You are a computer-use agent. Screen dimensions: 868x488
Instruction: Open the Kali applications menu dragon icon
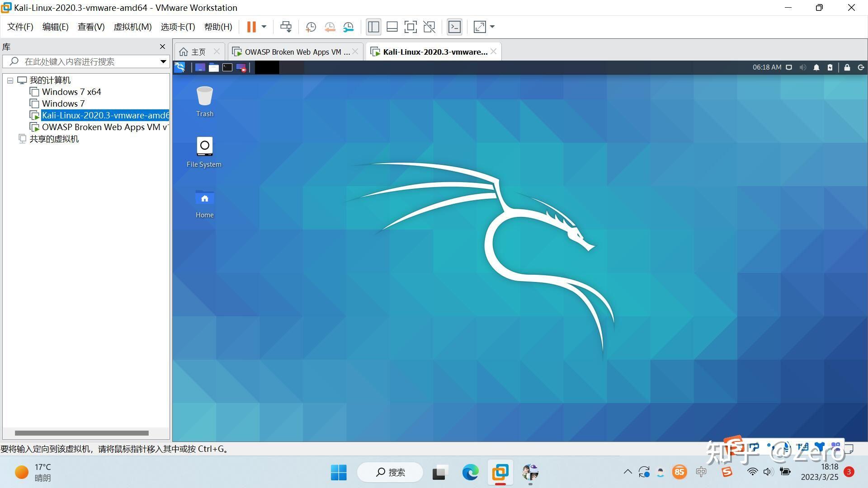pos(180,67)
